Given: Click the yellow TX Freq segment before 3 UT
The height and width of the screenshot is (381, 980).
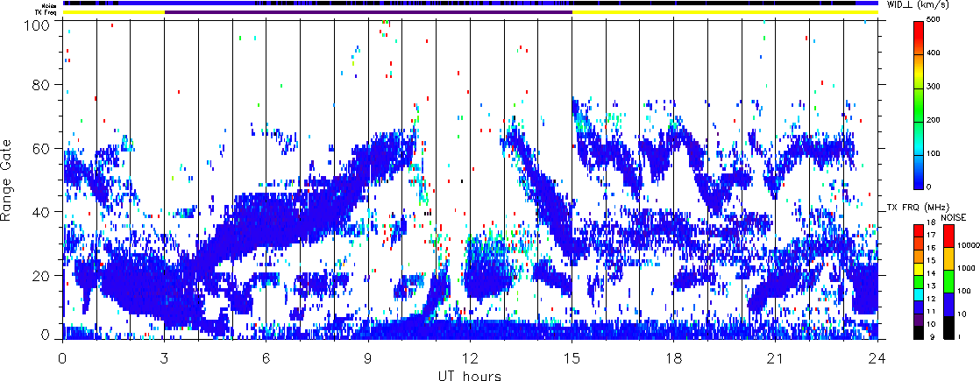Looking at the screenshot, I should (114, 12).
